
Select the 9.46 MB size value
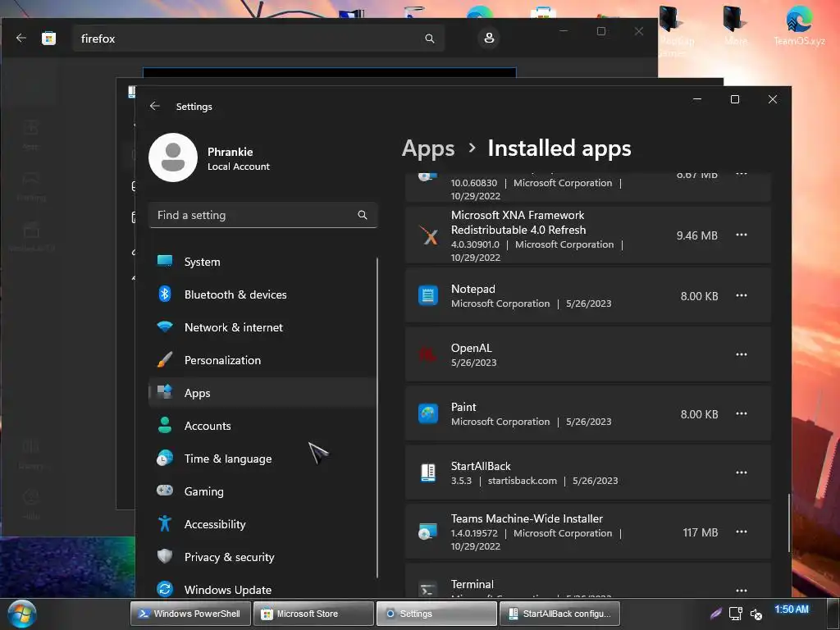pos(697,235)
